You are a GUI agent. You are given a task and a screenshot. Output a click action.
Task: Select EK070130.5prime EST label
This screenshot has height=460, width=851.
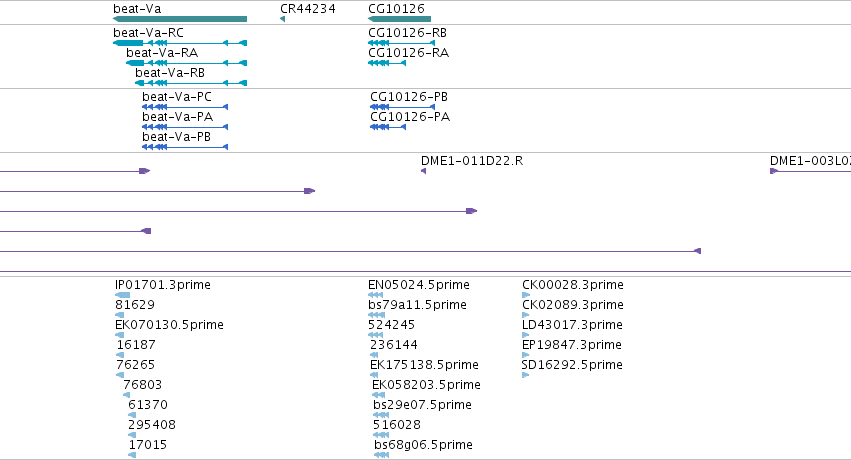click(x=169, y=325)
